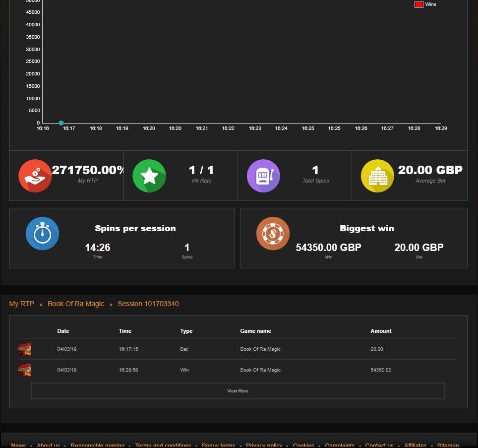This screenshot has width=478, height=448.
Task: Open the game thumbnail in the Win row
Action: tap(24, 370)
